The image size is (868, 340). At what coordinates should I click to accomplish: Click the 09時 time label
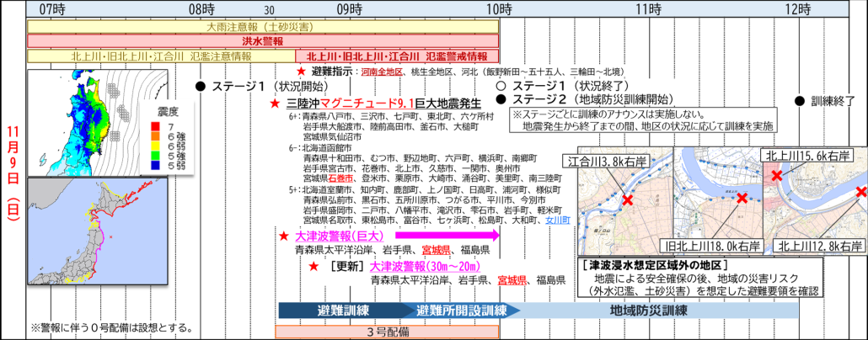pyautogui.click(x=351, y=9)
